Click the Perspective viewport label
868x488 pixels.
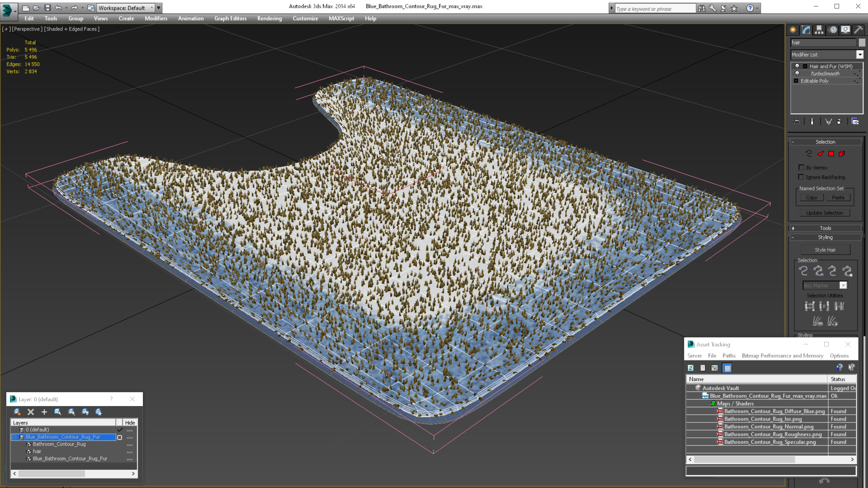(27, 29)
